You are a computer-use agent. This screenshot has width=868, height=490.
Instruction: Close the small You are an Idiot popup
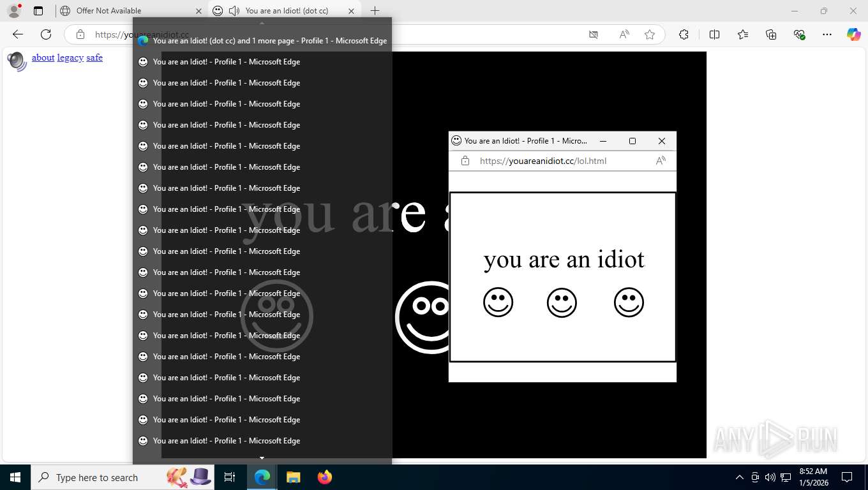pyautogui.click(x=662, y=141)
